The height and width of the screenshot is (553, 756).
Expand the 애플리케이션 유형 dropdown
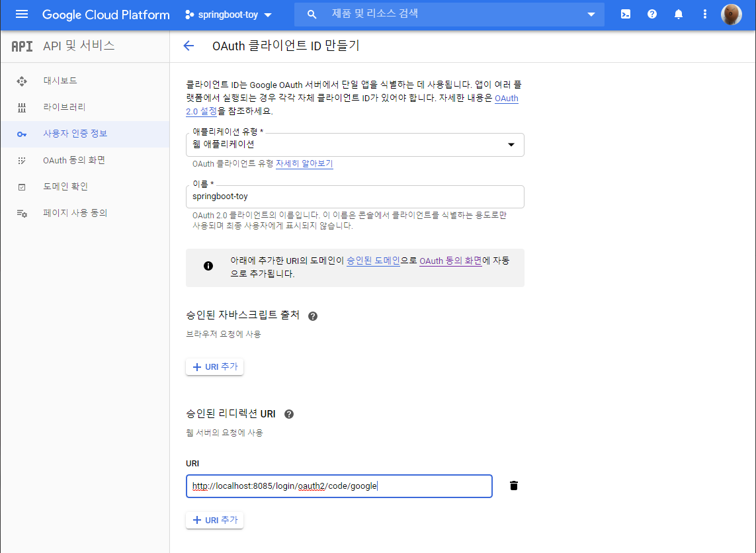pyautogui.click(x=355, y=145)
